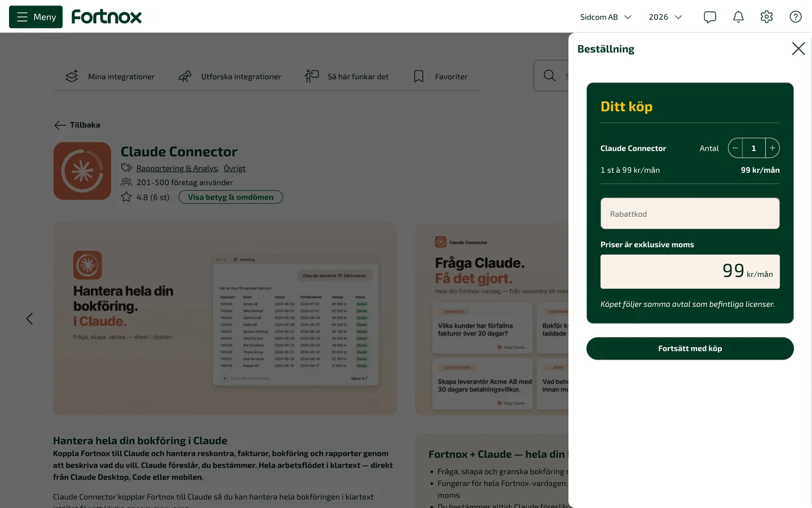Focus the Rabattkod input field

pyautogui.click(x=690, y=213)
